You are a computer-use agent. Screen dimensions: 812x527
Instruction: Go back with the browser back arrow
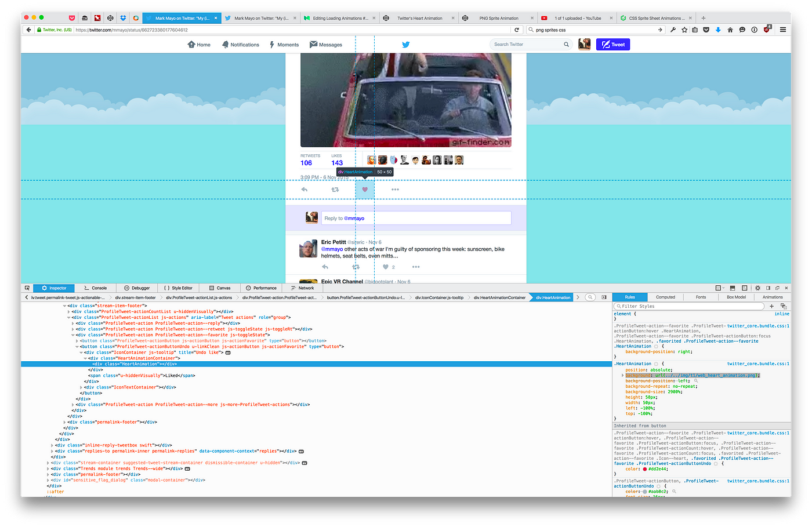tap(28, 30)
